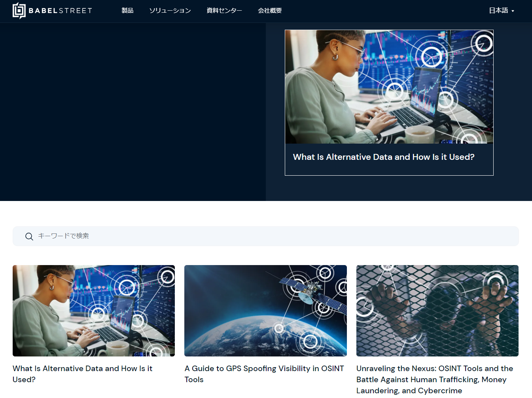Open the featured hero article image
The image size is (532, 398).
pyautogui.click(x=389, y=87)
